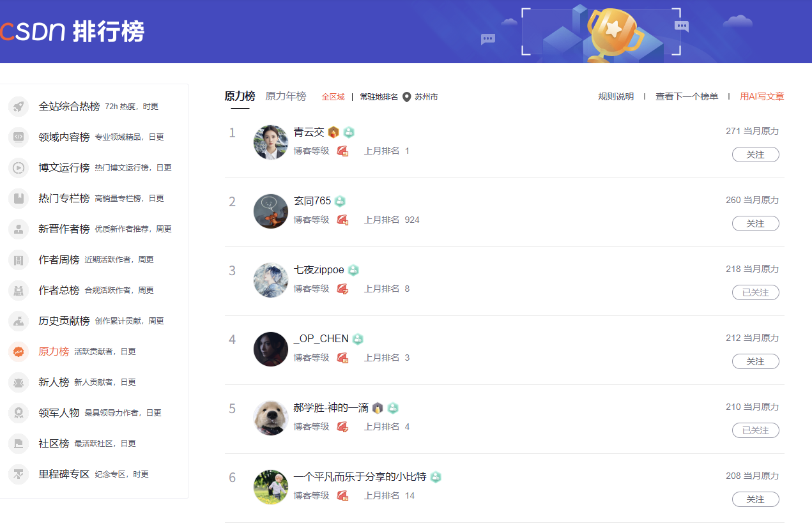Select the 原力榜 tab
Viewport: 812px width, 528px height.
240,96
